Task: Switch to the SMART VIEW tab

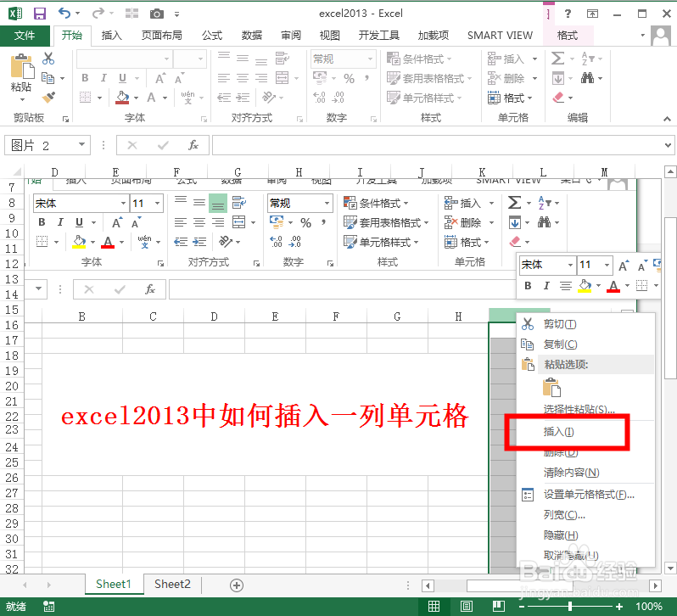Action: tap(500, 36)
